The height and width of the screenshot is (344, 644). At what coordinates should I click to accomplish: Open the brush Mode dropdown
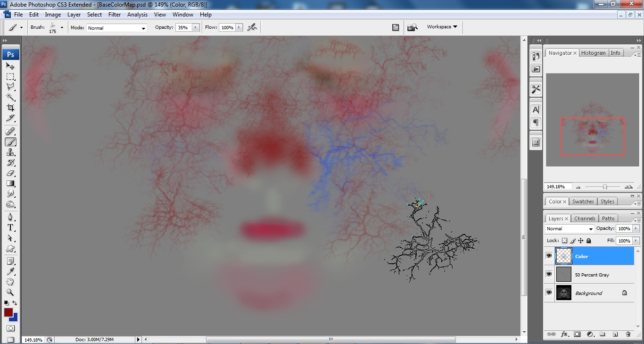pyautogui.click(x=117, y=28)
